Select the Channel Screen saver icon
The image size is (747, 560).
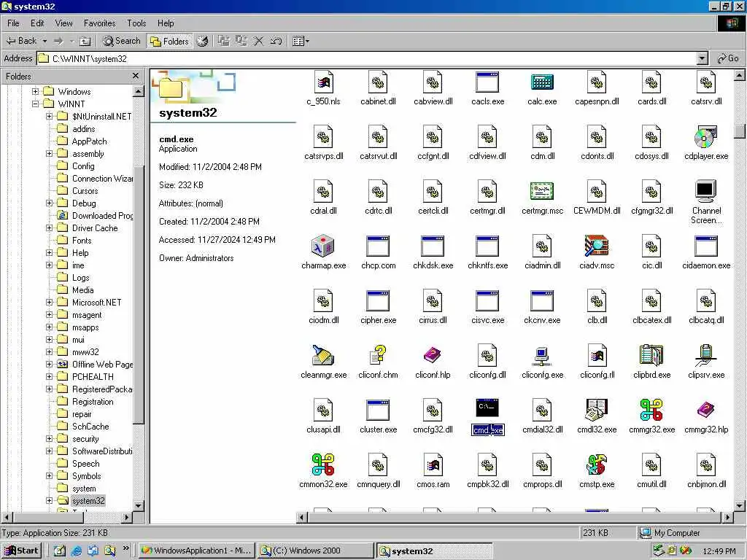tap(706, 192)
